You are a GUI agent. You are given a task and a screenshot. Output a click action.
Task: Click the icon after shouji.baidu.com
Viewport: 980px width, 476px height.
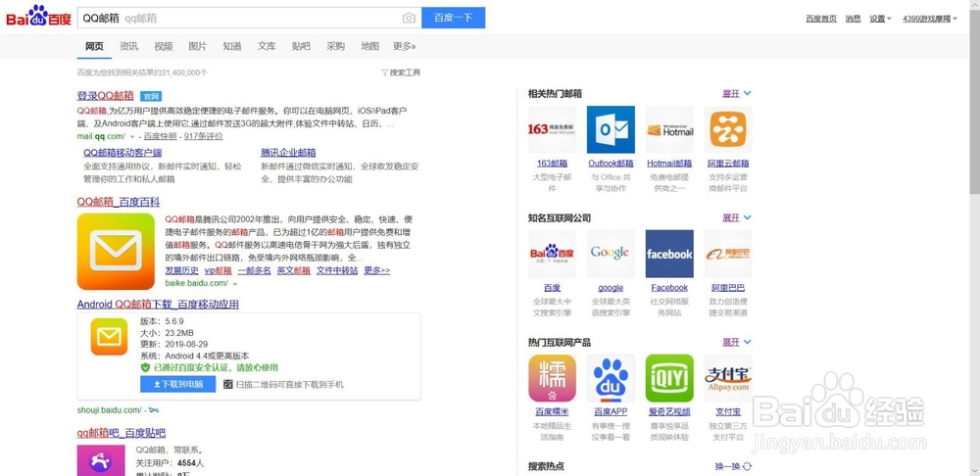(x=154, y=409)
